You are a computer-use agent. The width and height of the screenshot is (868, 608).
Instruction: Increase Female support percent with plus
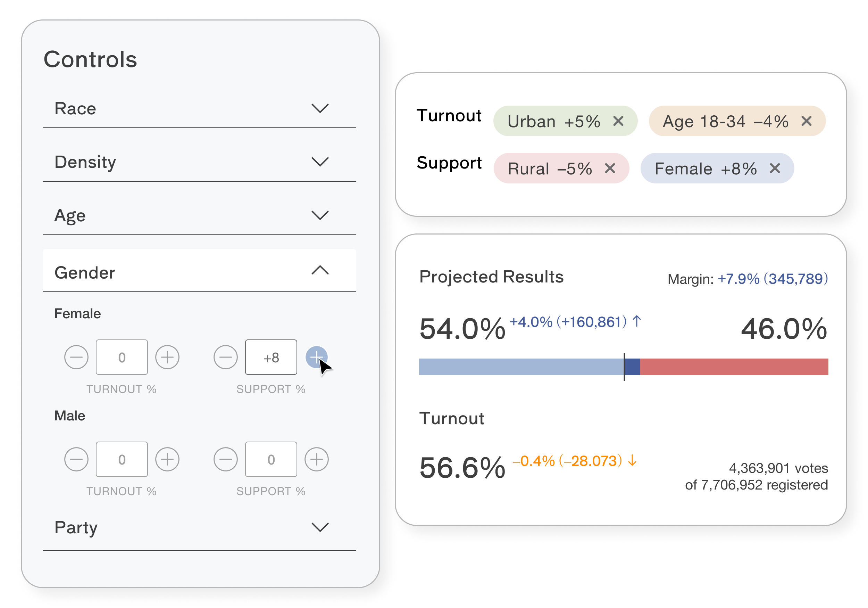316,357
